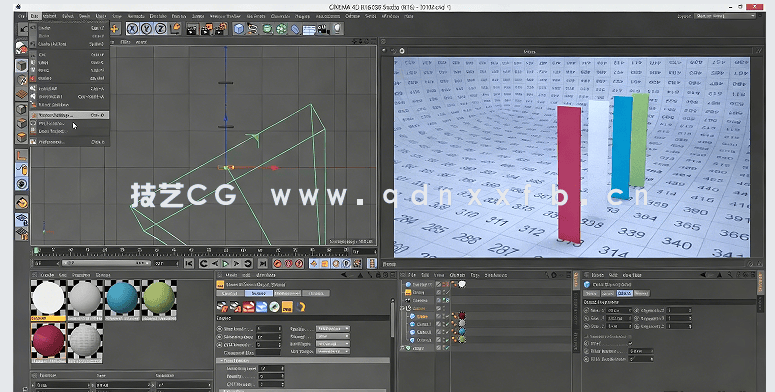Toggle enable checkmark of grey cube row
The image size is (775, 392).
(x=446, y=324)
